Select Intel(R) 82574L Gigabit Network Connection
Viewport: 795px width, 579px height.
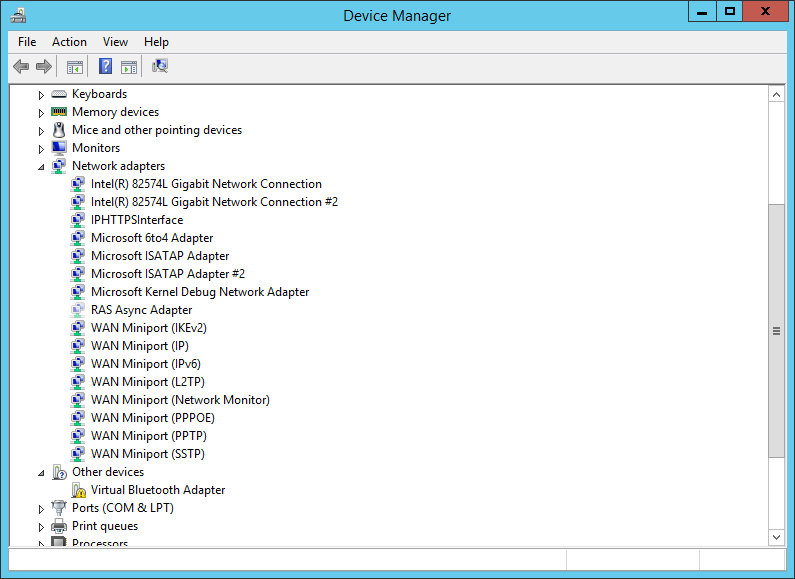pyautogui.click(x=206, y=184)
